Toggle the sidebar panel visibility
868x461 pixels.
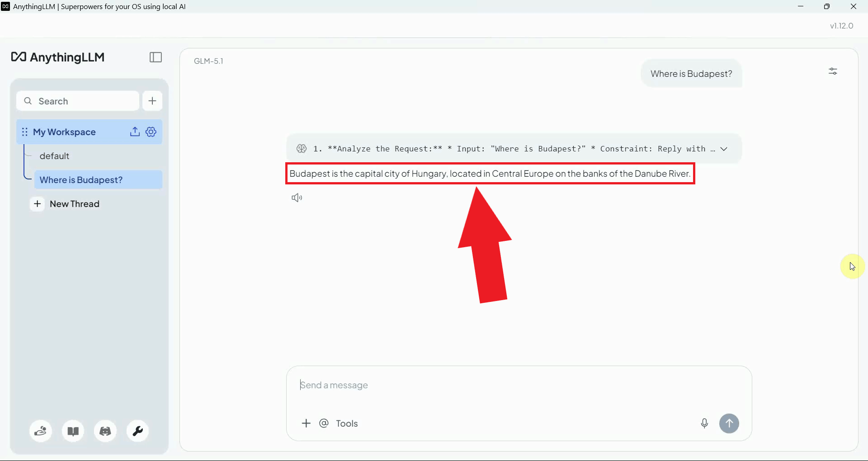[156, 57]
